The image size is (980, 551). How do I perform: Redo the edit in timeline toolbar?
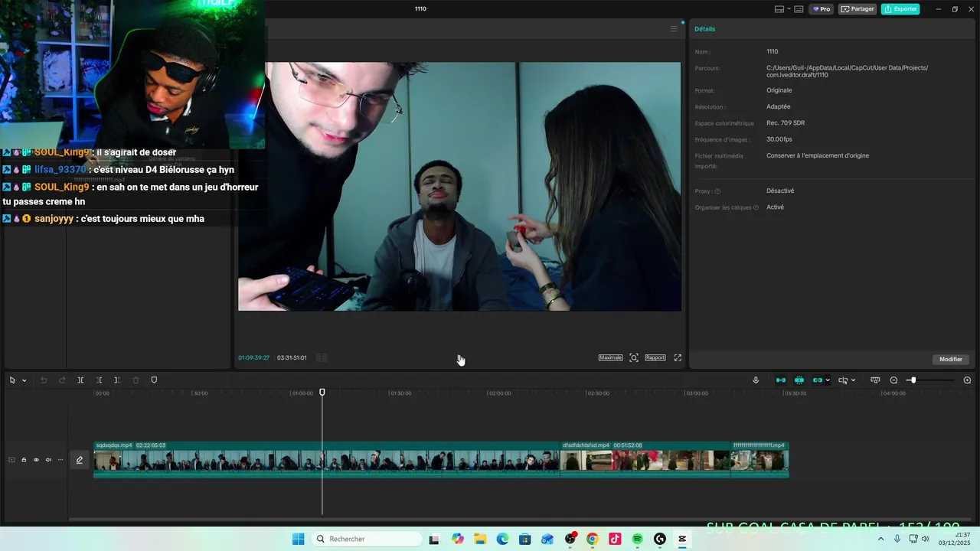coord(62,380)
